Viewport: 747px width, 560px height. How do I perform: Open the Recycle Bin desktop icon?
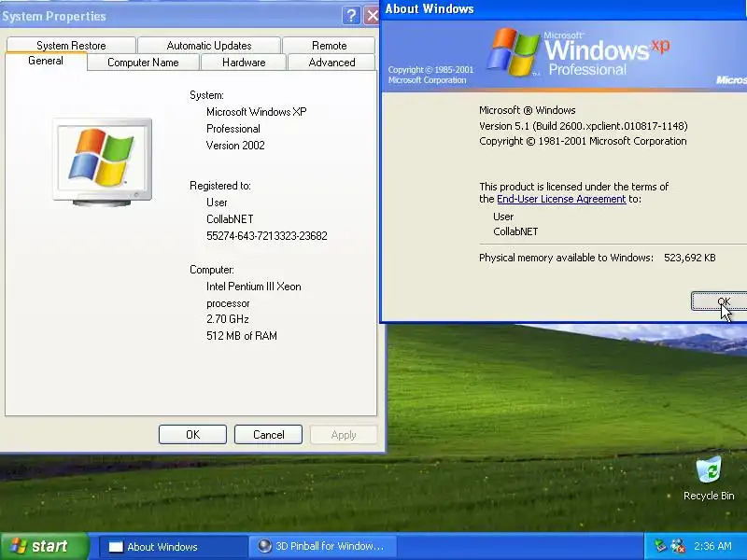[x=709, y=478]
